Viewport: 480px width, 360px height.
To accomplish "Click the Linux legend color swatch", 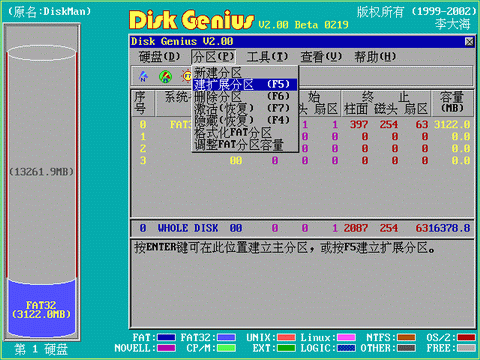I will pyautogui.click(x=346, y=338).
